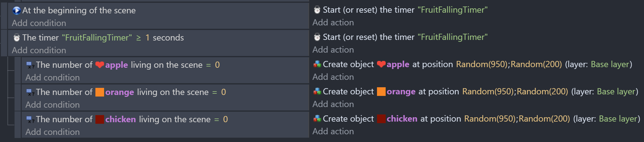Edit the "FruitFallingTimer" name in timer condition
The width and height of the screenshot is (644, 142).
click(97, 38)
